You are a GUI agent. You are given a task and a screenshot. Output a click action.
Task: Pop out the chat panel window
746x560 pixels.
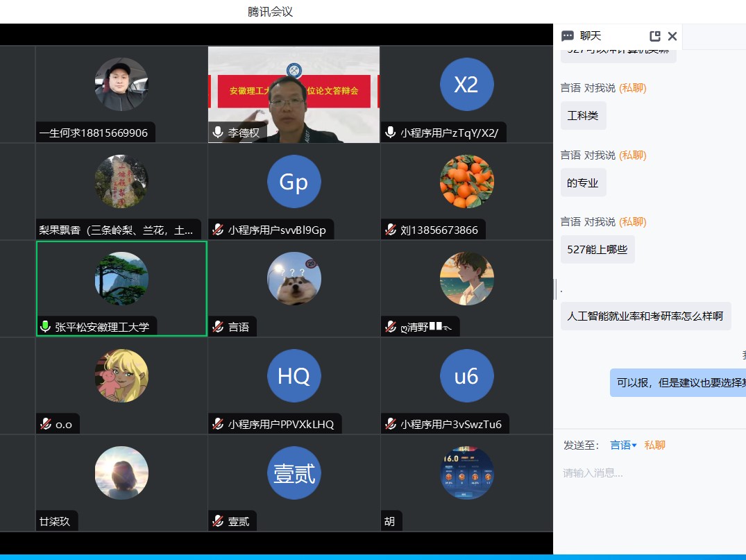[654, 36]
